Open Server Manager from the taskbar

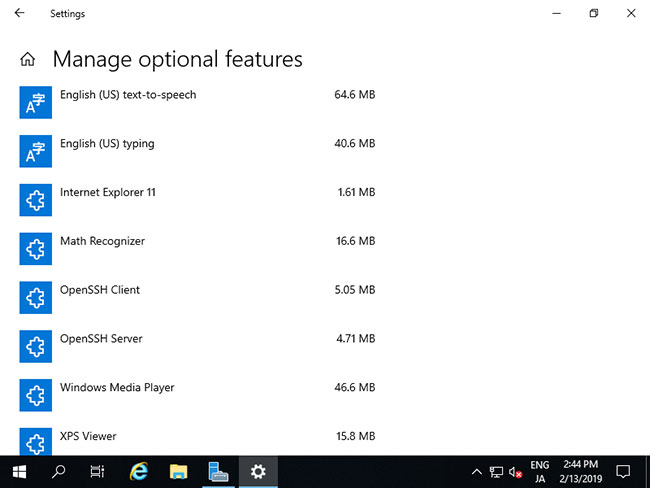click(218, 472)
